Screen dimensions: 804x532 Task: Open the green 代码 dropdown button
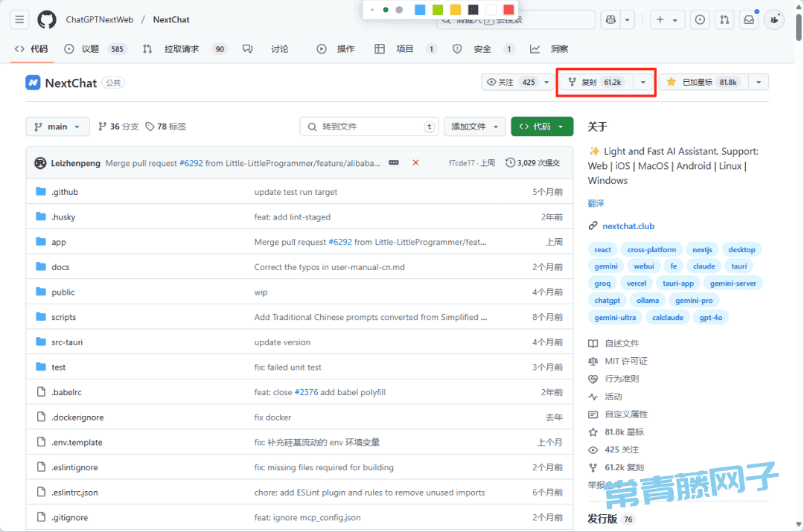click(542, 126)
